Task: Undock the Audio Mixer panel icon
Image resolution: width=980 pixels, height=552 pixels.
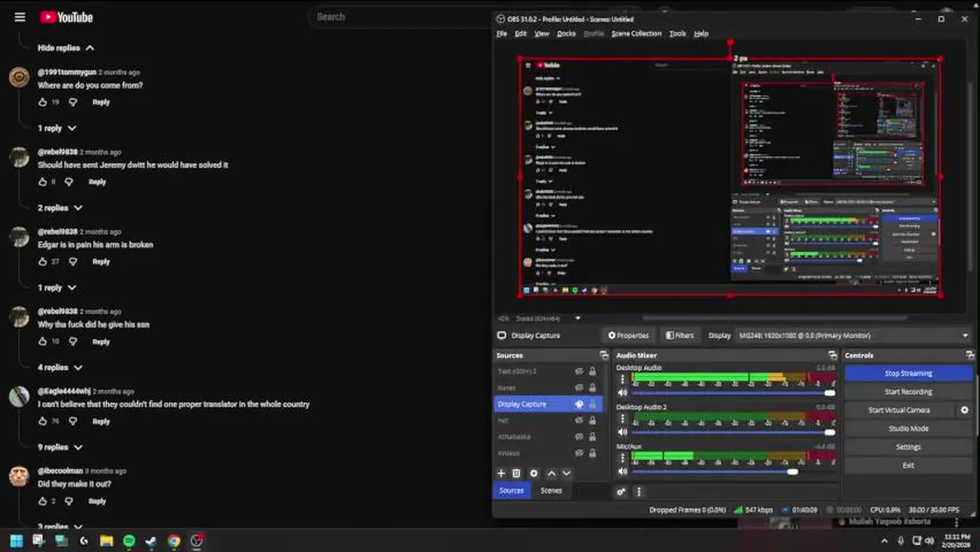Action: point(832,355)
